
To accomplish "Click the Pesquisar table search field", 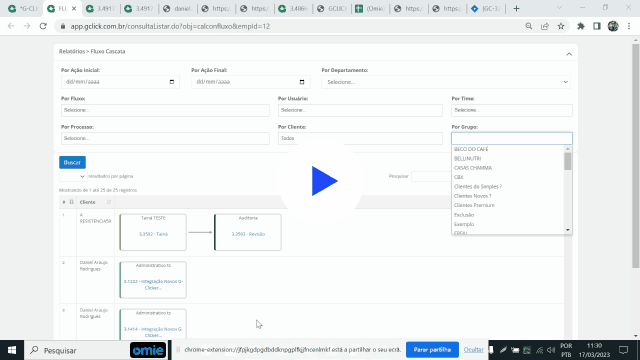I will click(x=431, y=176).
